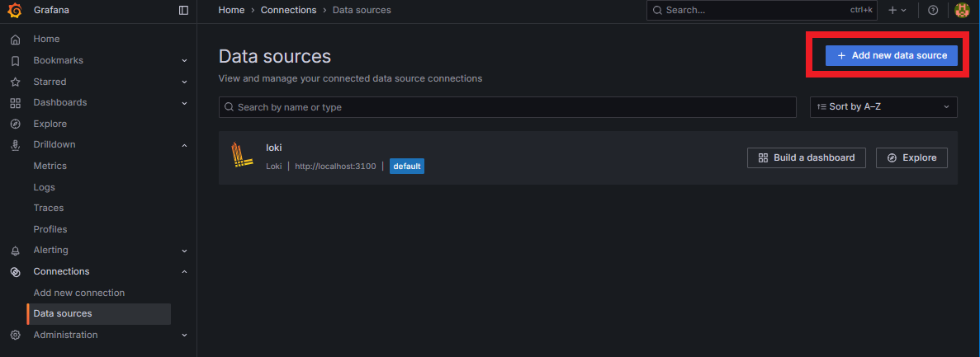
Task: Expand the Bookmarks section chevron
Action: (184, 60)
